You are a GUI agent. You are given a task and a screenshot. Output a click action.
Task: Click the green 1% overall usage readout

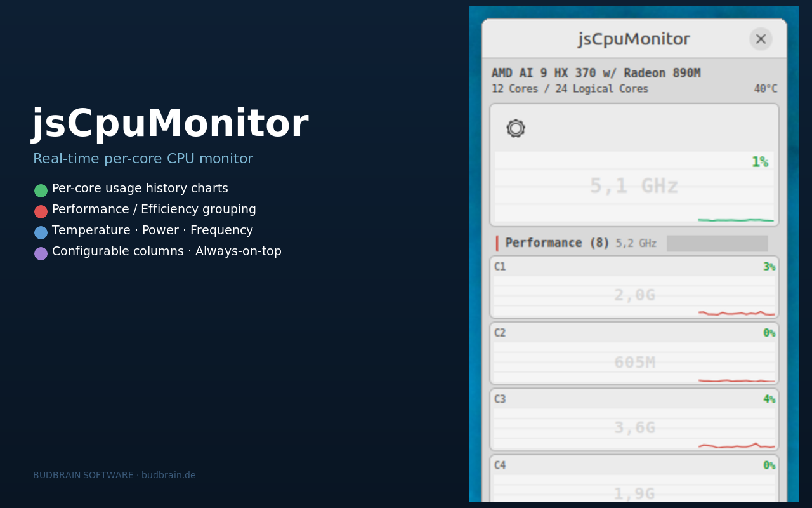(x=759, y=162)
